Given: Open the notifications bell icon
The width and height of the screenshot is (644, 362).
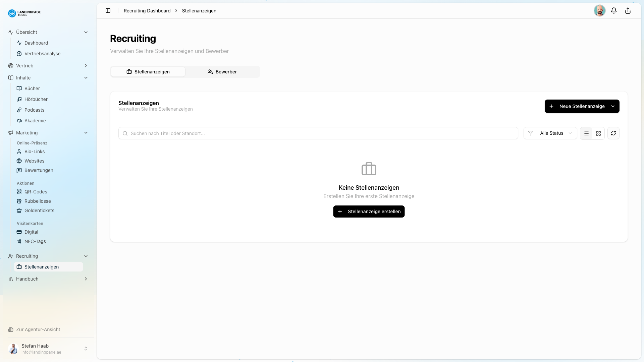Looking at the screenshot, I should (x=614, y=10).
